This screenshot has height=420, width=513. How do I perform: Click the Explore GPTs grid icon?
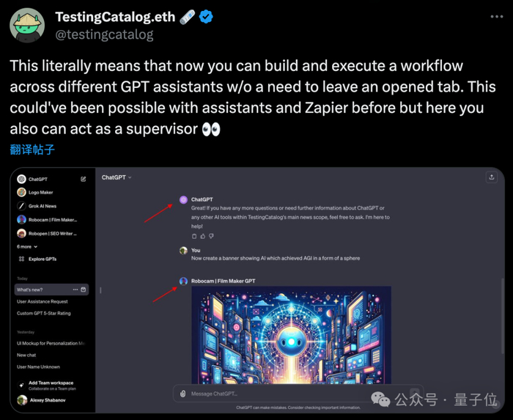[22, 259]
